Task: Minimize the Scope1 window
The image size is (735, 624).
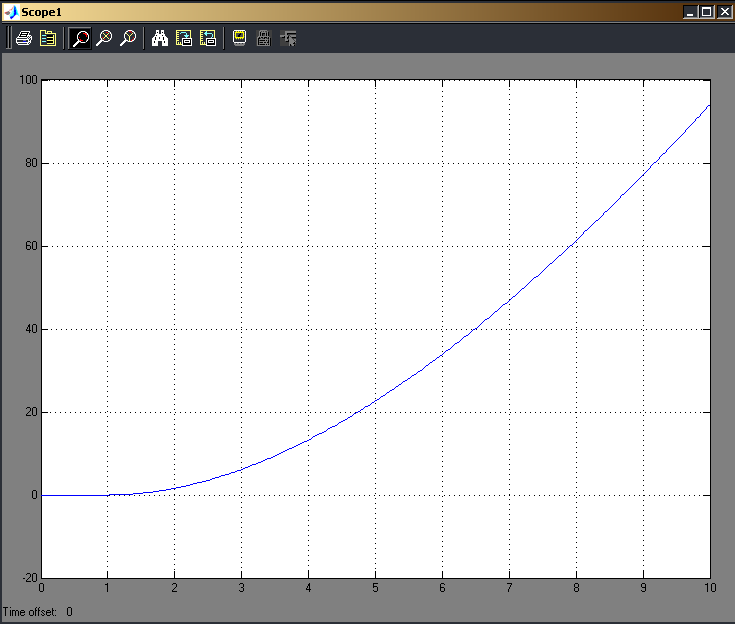Action: (690, 12)
